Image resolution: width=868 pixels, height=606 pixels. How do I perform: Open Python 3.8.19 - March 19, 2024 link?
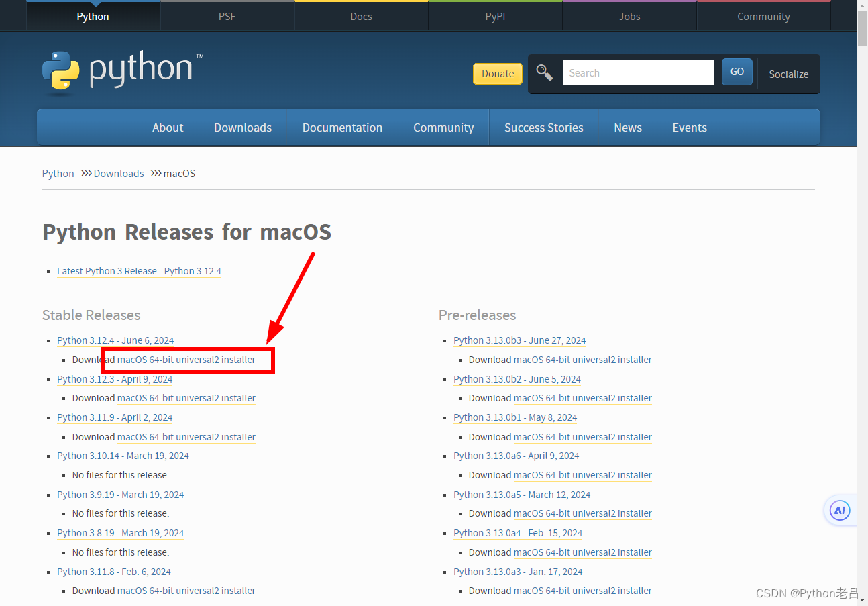coord(121,533)
